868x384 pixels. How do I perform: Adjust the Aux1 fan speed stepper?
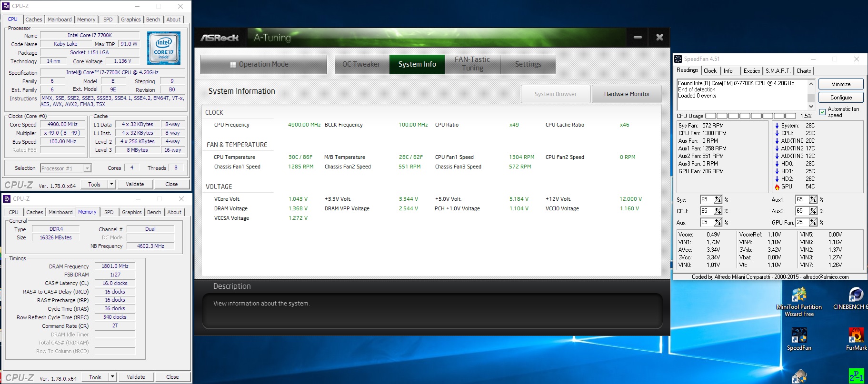click(813, 199)
